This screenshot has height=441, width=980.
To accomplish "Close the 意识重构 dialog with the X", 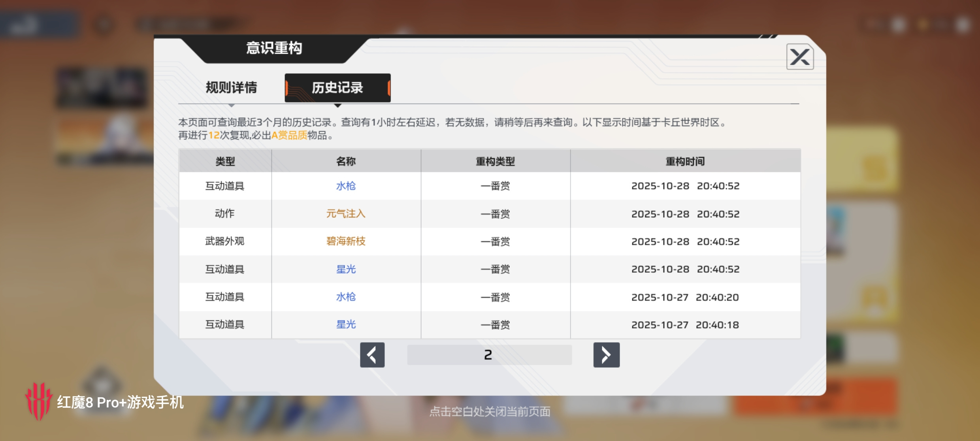I will tap(800, 57).
